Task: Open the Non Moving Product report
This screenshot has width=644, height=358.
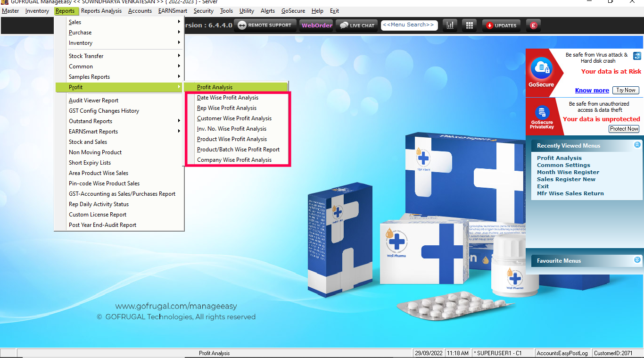Action: click(x=119, y=152)
